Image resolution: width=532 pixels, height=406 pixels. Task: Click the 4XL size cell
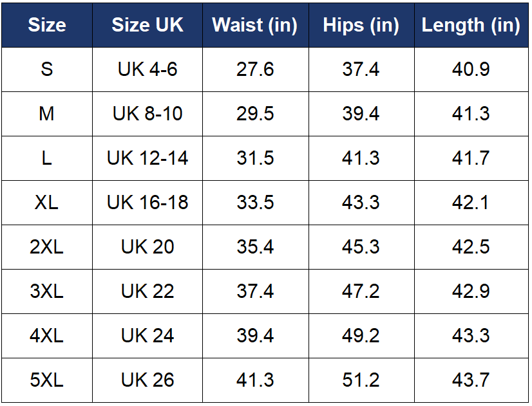point(47,336)
